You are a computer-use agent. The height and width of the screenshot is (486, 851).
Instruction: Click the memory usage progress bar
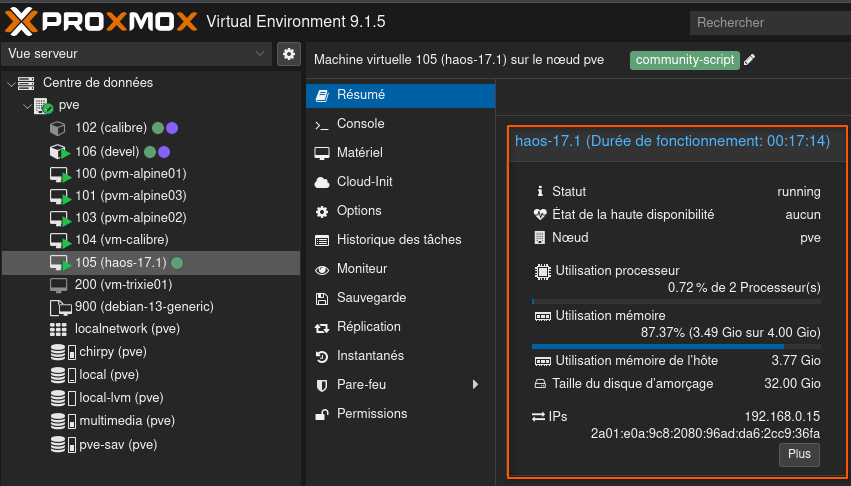point(676,347)
